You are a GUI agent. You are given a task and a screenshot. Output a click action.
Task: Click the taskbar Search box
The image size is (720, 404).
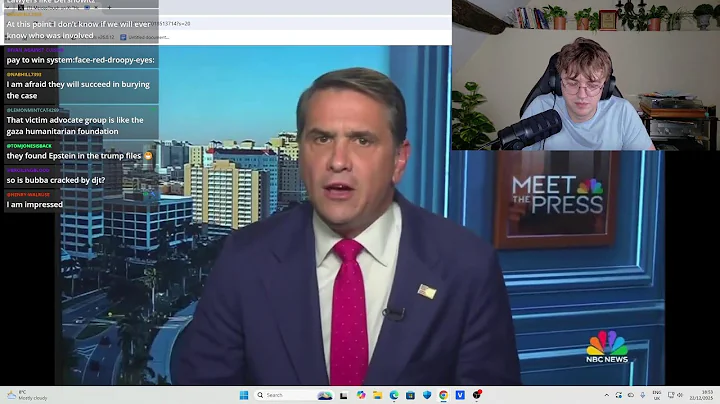pos(294,395)
